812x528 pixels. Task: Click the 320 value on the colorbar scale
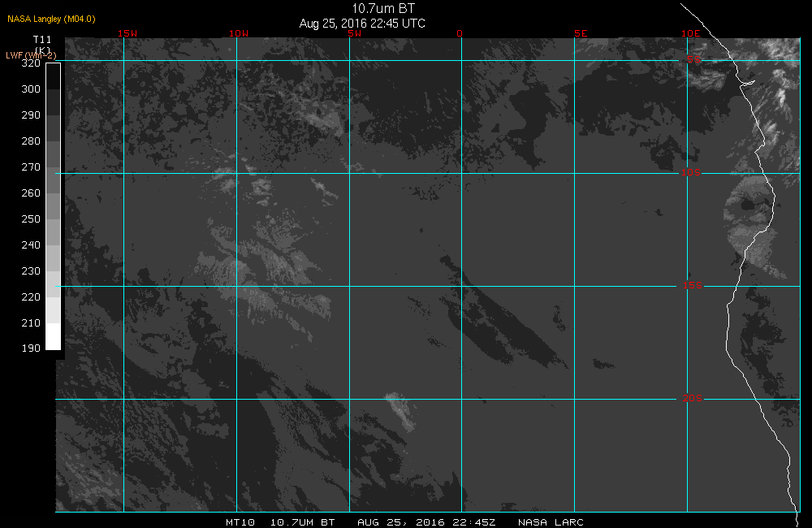pyautogui.click(x=31, y=63)
